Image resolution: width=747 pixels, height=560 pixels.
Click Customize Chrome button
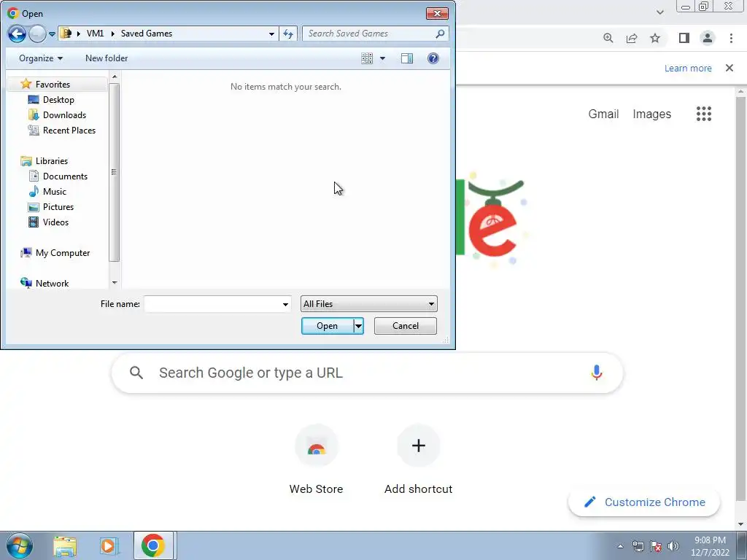(644, 502)
